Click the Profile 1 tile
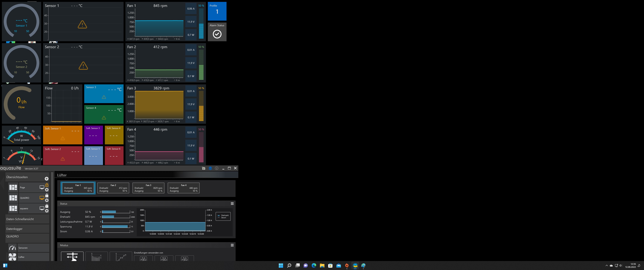Image resolution: width=644 pixels, height=270 pixels. pos(217,11)
